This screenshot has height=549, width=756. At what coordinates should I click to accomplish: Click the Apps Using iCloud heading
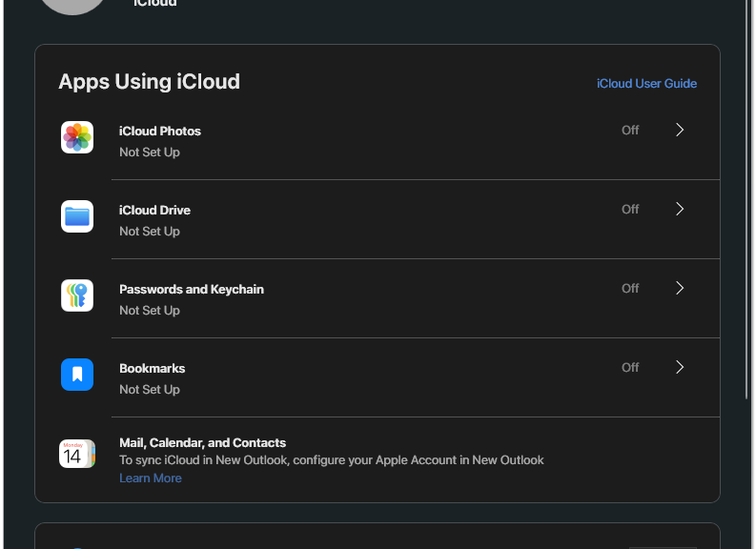(149, 81)
